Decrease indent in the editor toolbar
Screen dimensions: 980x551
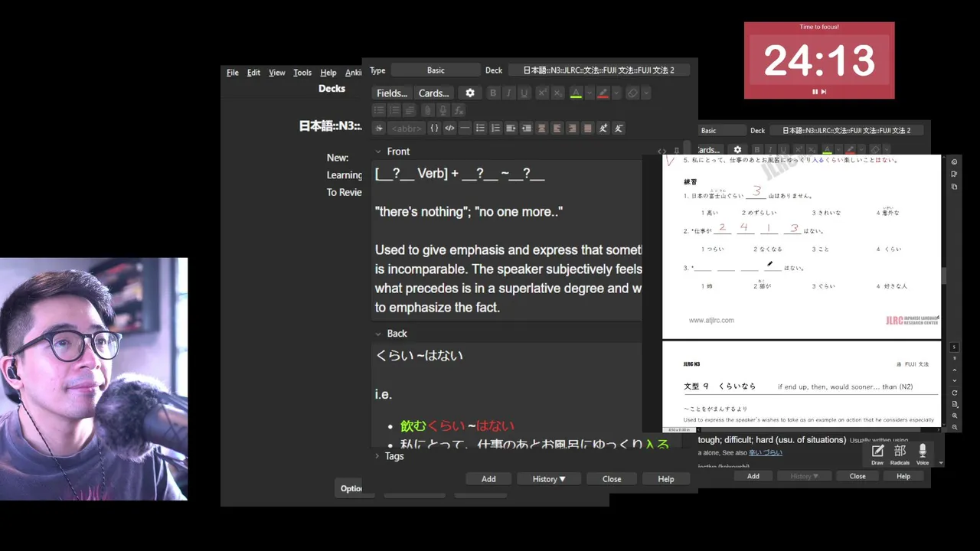[526, 128]
